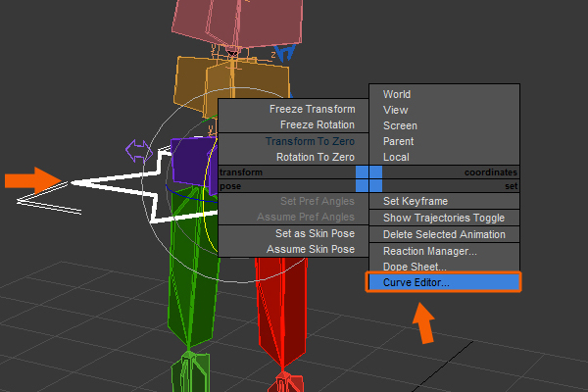588x392 pixels.
Task: Click the transform quad title
Action: pos(241,172)
